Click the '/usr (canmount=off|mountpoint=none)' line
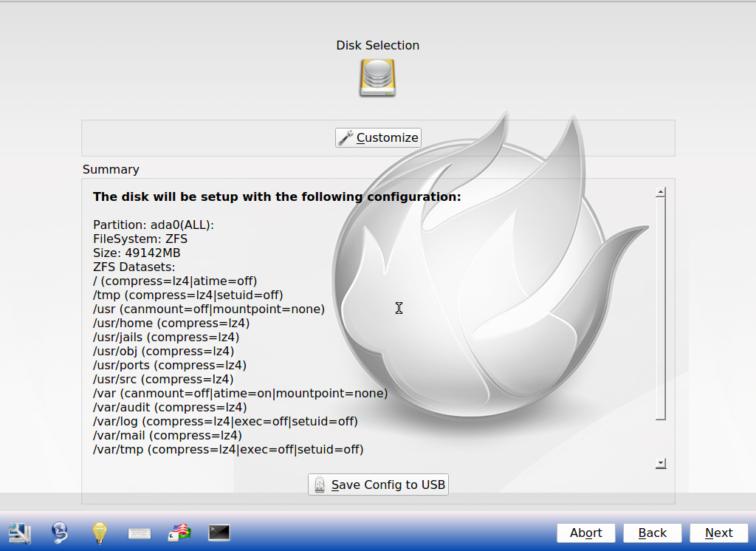 pos(209,309)
